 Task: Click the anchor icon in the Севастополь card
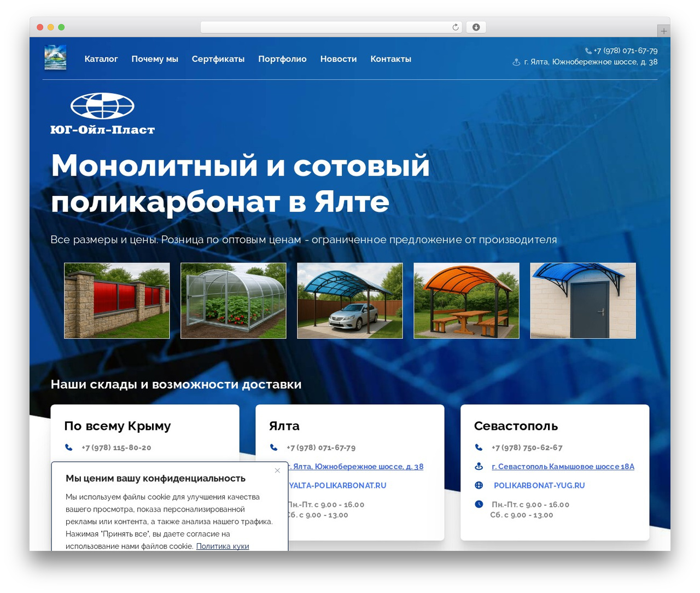tap(479, 467)
